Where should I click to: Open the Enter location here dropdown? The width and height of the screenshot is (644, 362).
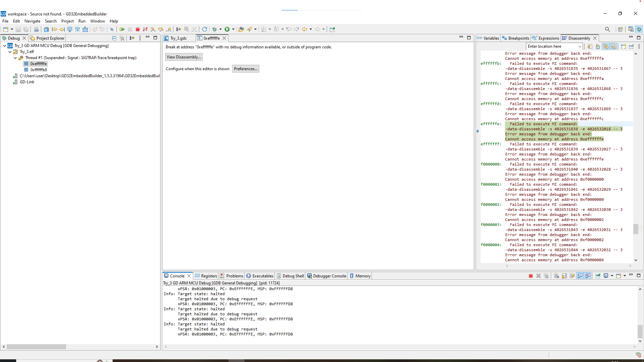pyautogui.click(x=580, y=47)
